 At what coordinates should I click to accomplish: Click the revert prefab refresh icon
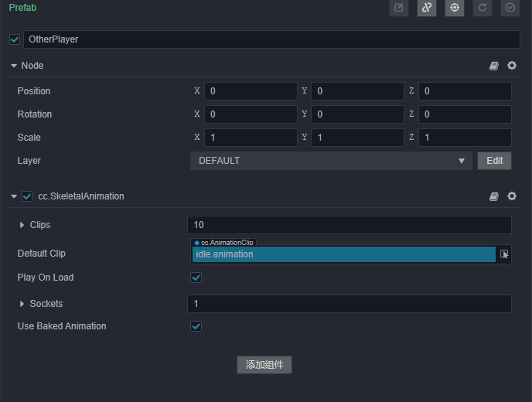tap(483, 8)
